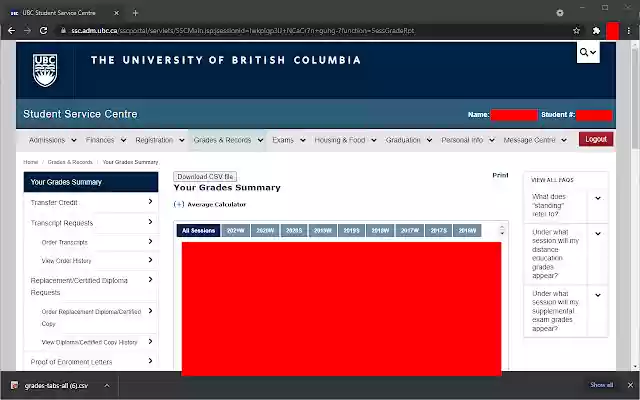
Task: Open Grades & Records menu
Action: [x=228, y=140]
